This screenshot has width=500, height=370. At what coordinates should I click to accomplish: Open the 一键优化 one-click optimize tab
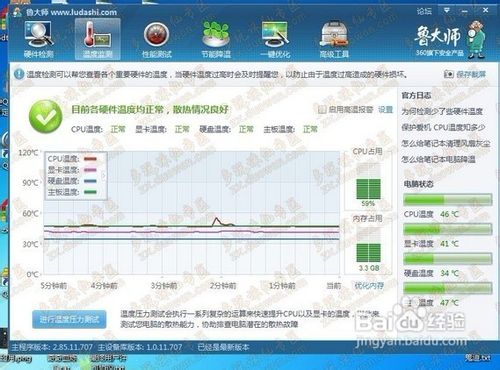(x=275, y=39)
